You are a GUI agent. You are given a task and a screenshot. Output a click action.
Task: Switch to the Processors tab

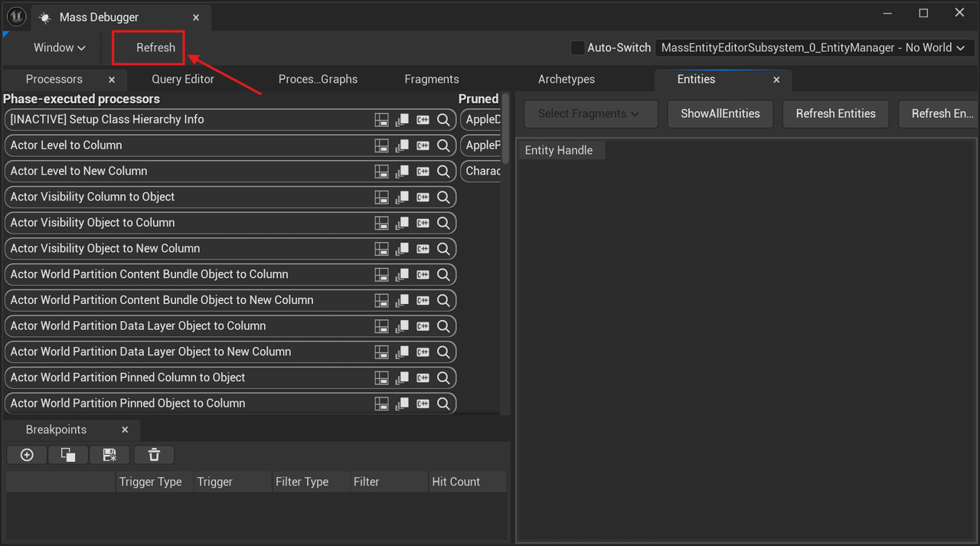point(54,80)
